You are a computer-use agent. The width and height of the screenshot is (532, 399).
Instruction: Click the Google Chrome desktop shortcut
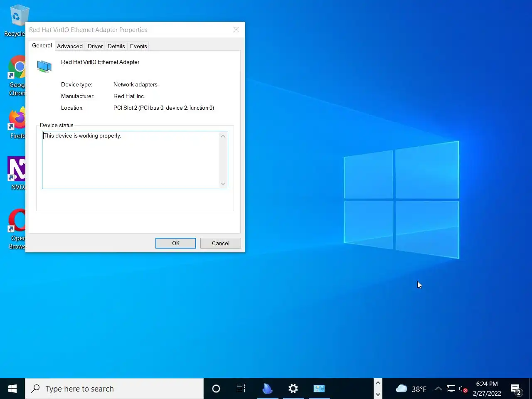[16, 76]
